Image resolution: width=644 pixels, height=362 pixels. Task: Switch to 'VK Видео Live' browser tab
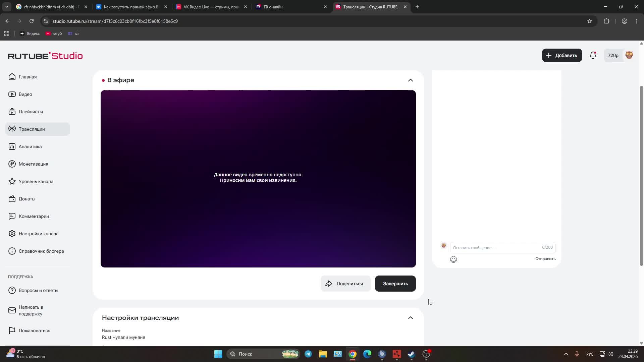click(x=211, y=7)
